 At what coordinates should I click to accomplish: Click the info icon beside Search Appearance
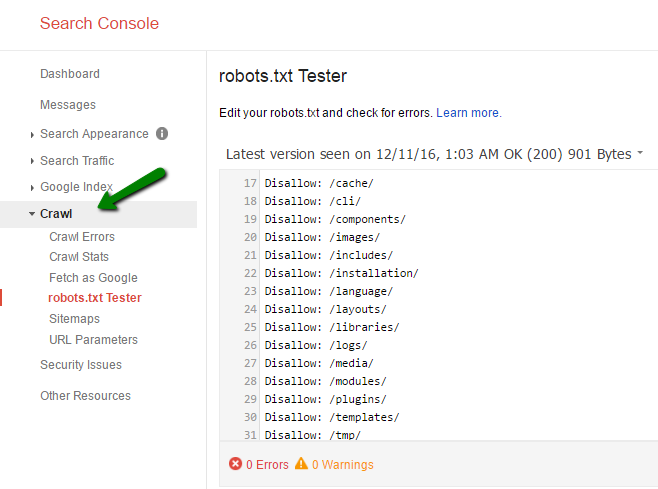pos(162,133)
